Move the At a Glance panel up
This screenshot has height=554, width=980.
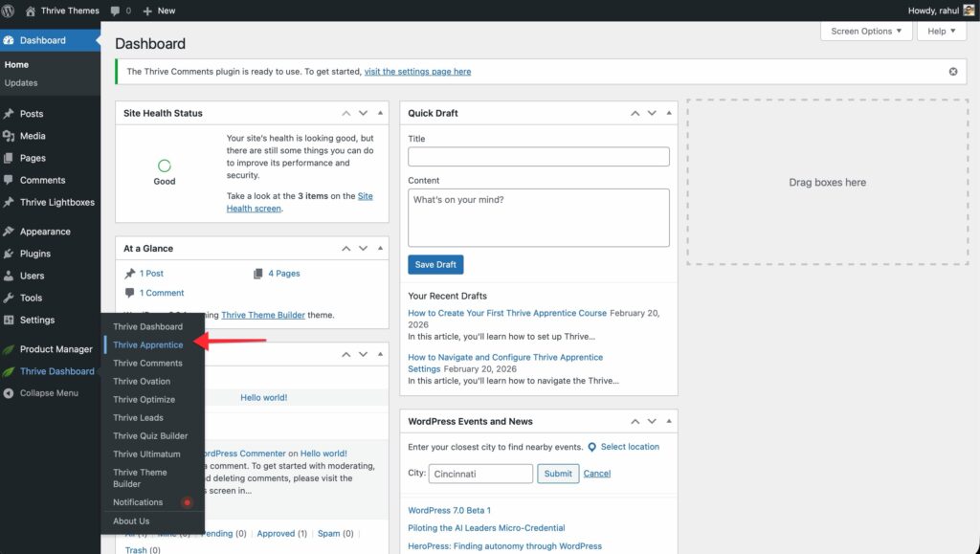pyautogui.click(x=346, y=249)
